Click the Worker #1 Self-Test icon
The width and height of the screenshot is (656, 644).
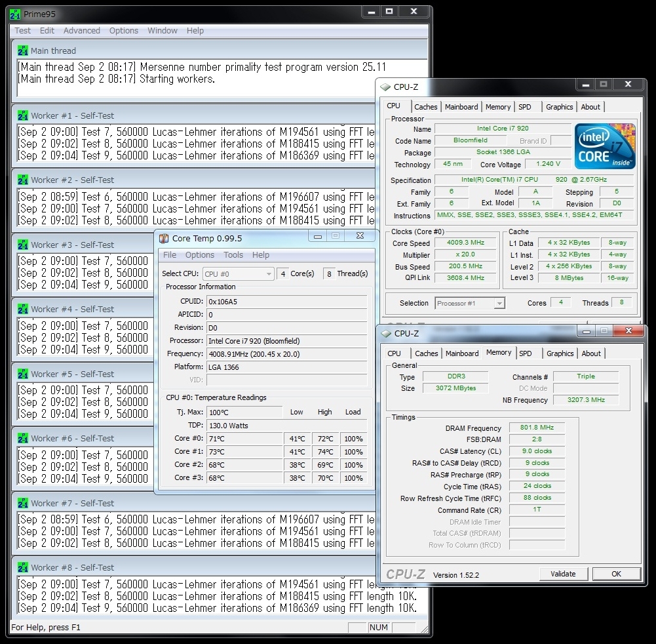click(x=22, y=115)
